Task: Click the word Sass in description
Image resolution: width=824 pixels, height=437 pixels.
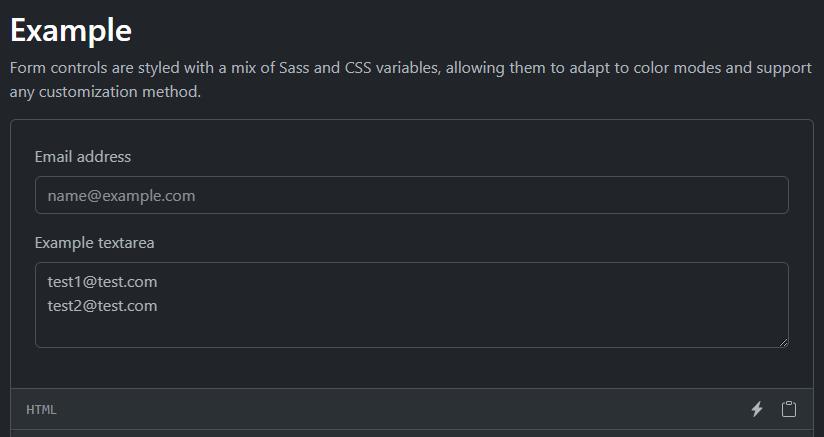Action: click(x=294, y=68)
